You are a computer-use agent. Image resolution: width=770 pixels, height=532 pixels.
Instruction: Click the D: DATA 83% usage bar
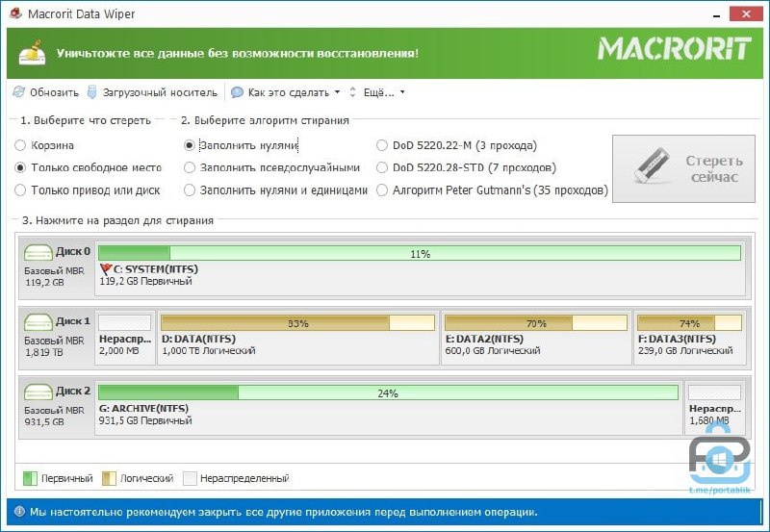(298, 323)
